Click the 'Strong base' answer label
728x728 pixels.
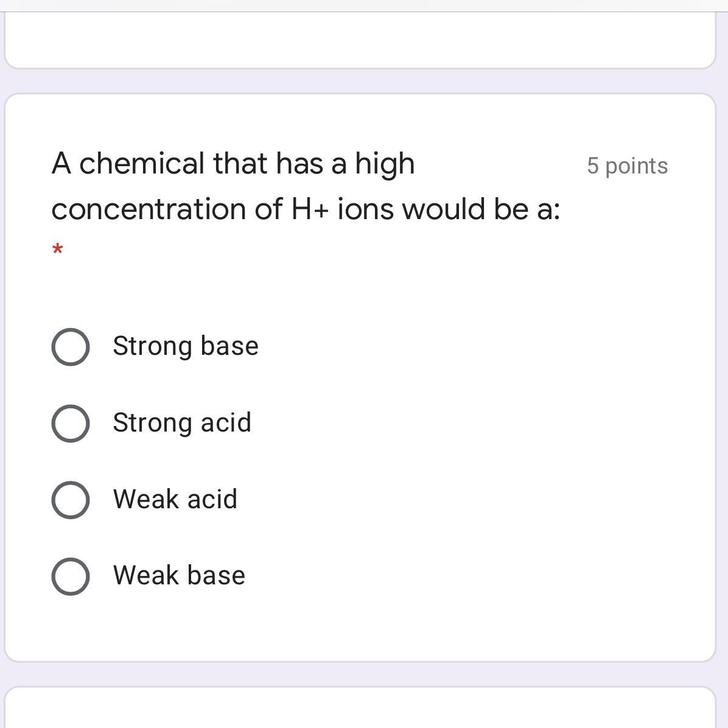click(186, 346)
